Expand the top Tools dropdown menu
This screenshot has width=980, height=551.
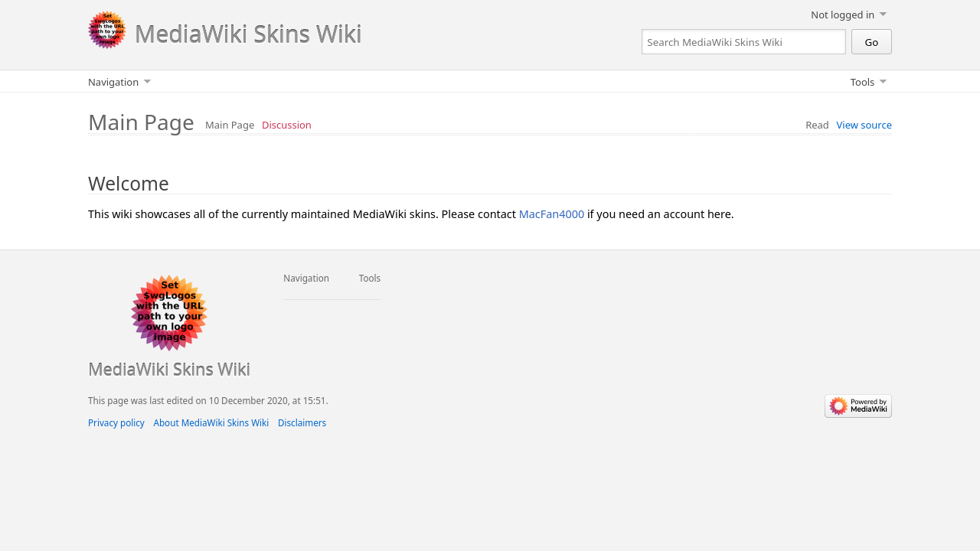coord(868,82)
